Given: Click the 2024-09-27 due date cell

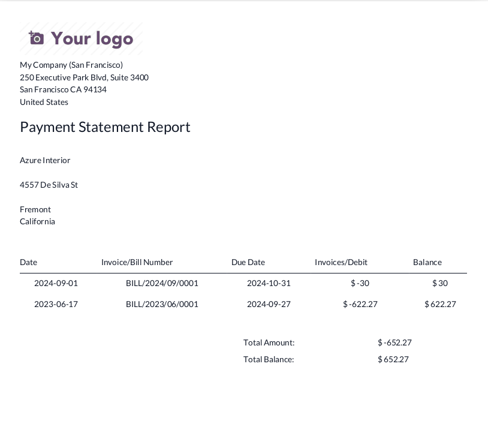Looking at the screenshot, I should [x=269, y=304].
